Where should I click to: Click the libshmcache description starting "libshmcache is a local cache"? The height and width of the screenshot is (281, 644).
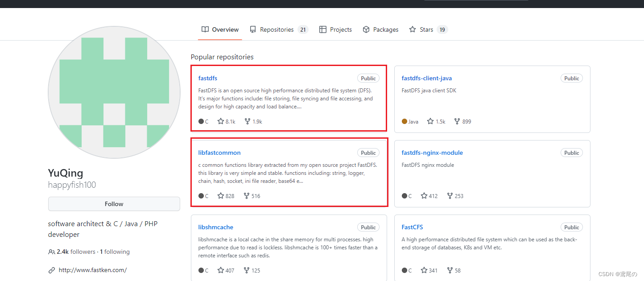[288, 248]
